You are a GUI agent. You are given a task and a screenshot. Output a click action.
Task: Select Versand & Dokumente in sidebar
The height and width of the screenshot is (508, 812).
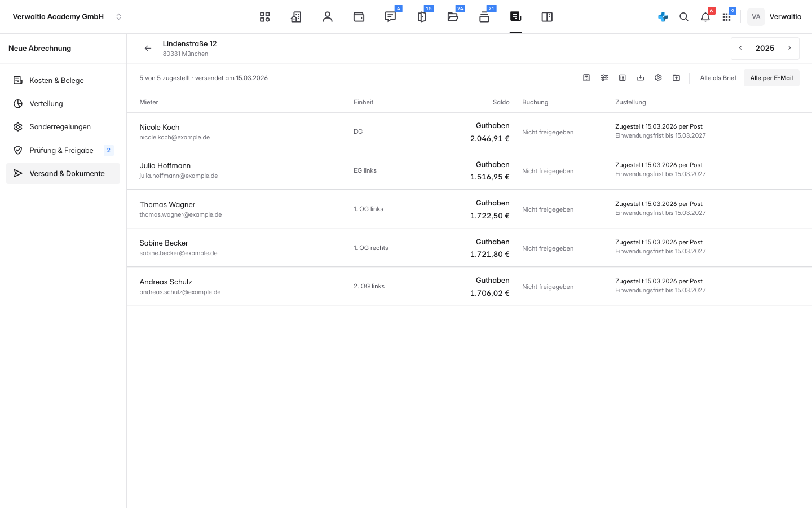63,173
